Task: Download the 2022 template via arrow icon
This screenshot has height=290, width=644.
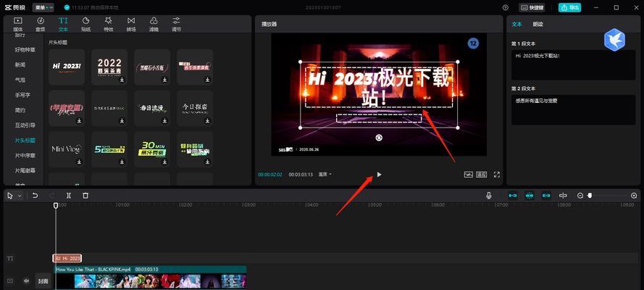Action: click(122, 80)
